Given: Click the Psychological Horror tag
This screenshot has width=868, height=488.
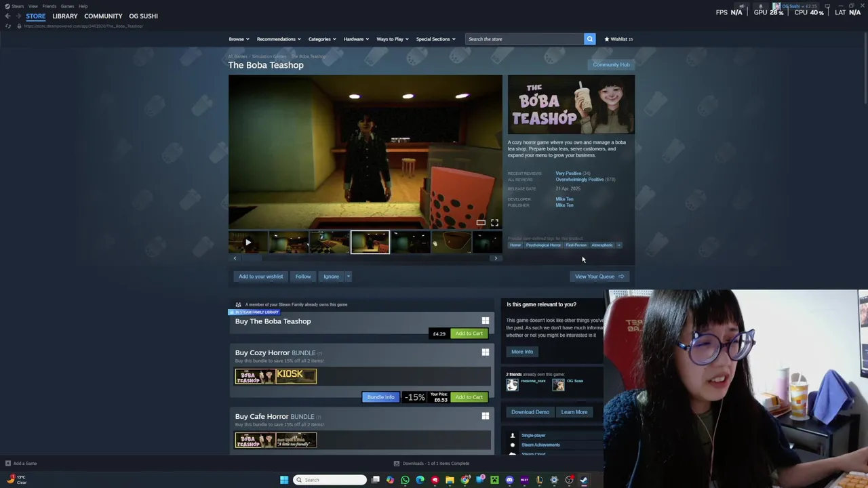Looking at the screenshot, I should point(543,245).
